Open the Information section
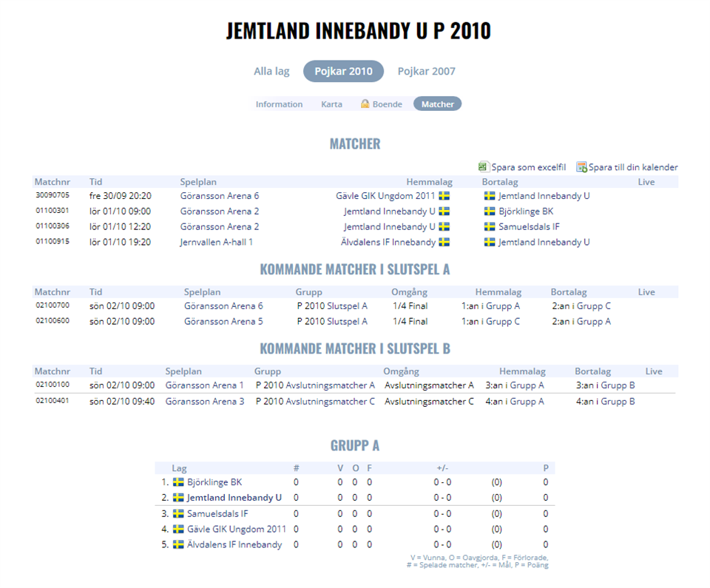Screen dimensions: 710x588 (279, 104)
